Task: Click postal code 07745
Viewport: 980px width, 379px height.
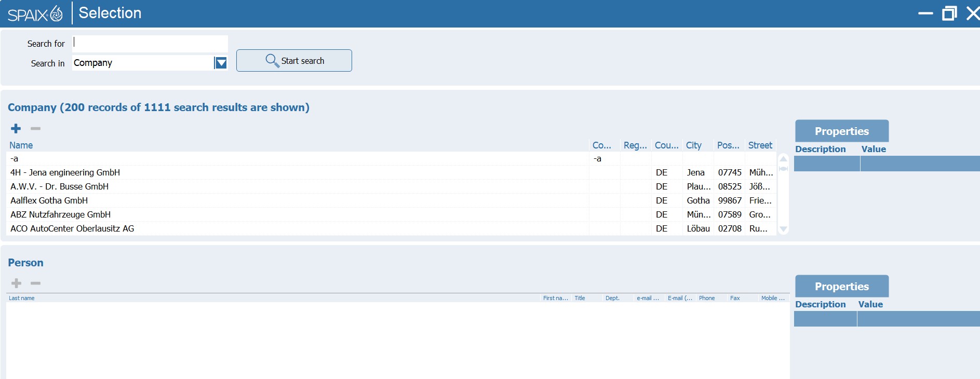Action: [730, 172]
